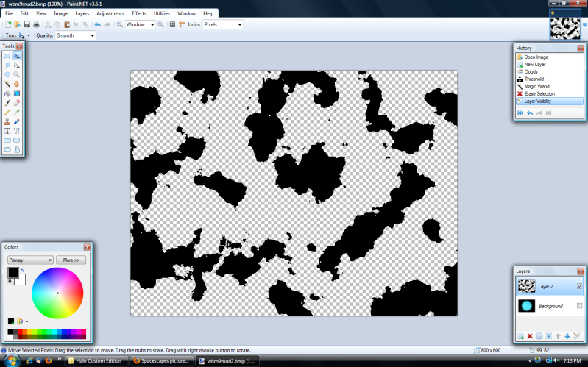Click the primary black color swatch
The height and width of the screenshot is (367, 588).
(13, 274)
